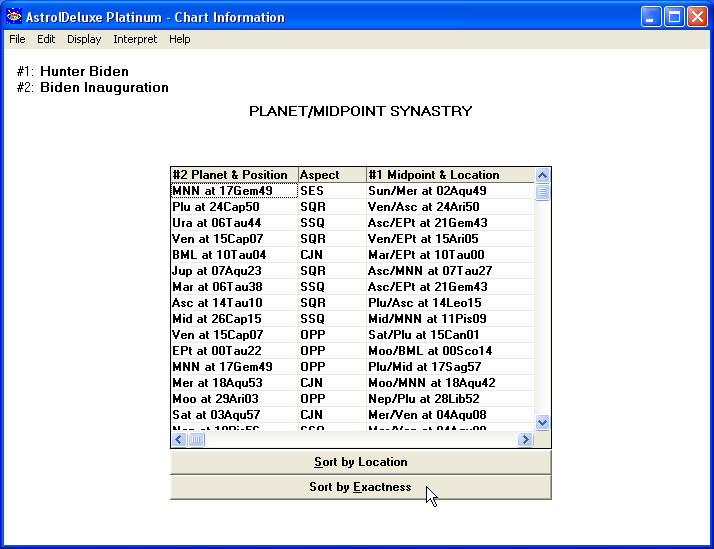Click 'Asc/MNN at 07Tau27' midpoint
The image size is (714, 549).
[451, 270]
